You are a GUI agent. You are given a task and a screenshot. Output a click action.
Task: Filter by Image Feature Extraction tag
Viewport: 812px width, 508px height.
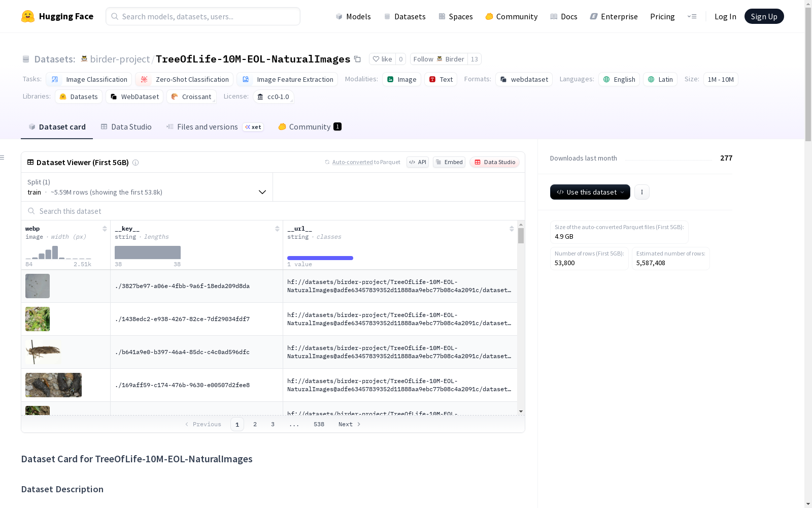(x=287, y=79)
